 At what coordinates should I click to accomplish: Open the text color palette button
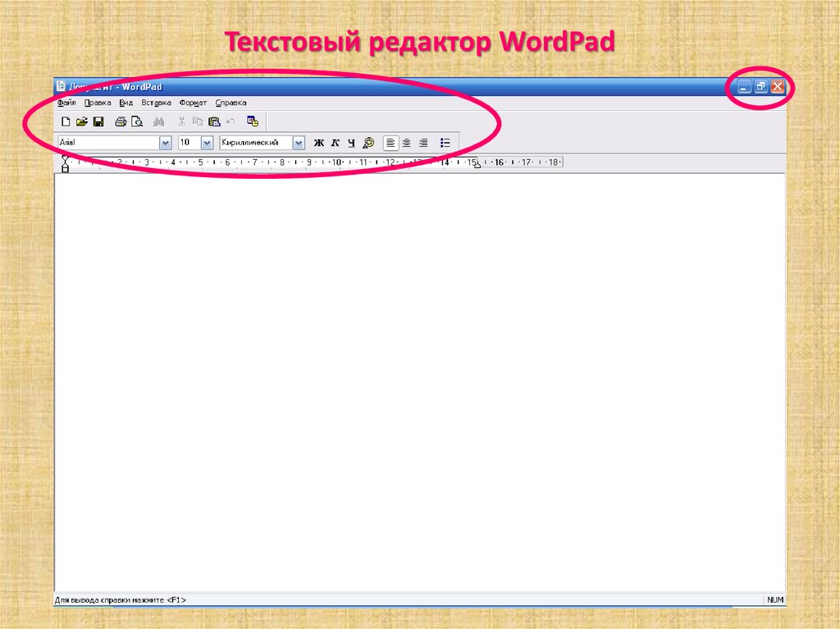(368, 143)
